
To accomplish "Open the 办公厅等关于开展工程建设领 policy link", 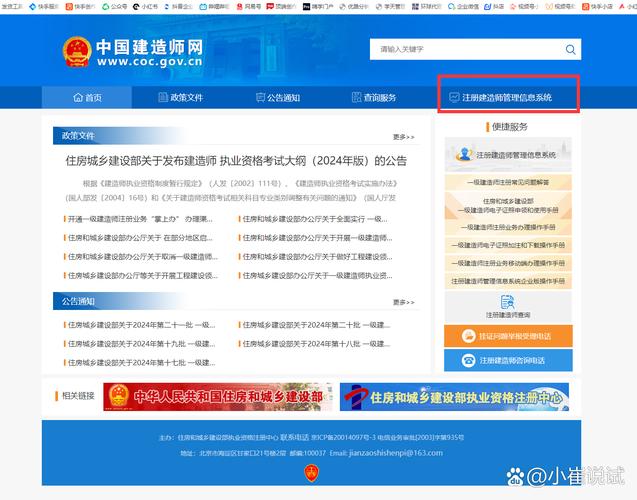I will [141, 275].
